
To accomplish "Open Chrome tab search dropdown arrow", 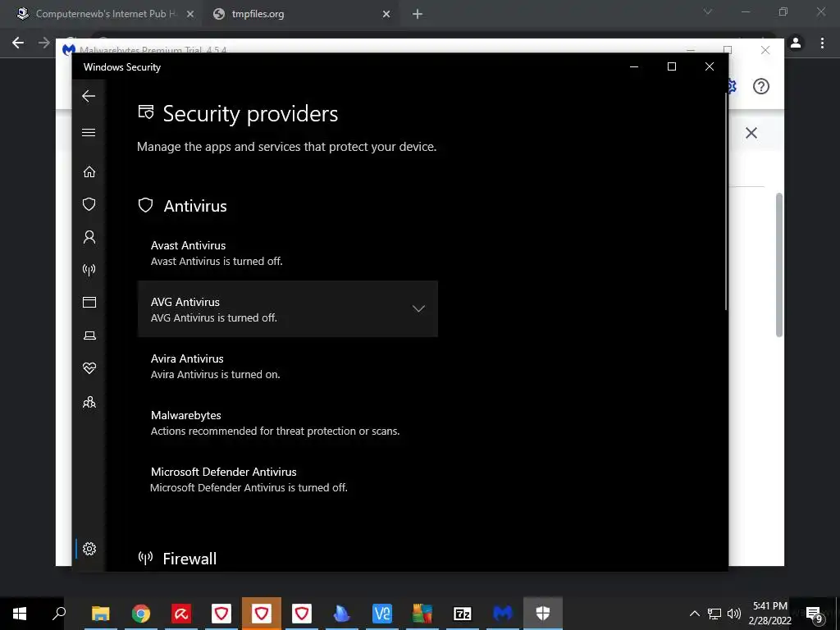I will click(x=708, y=11).
